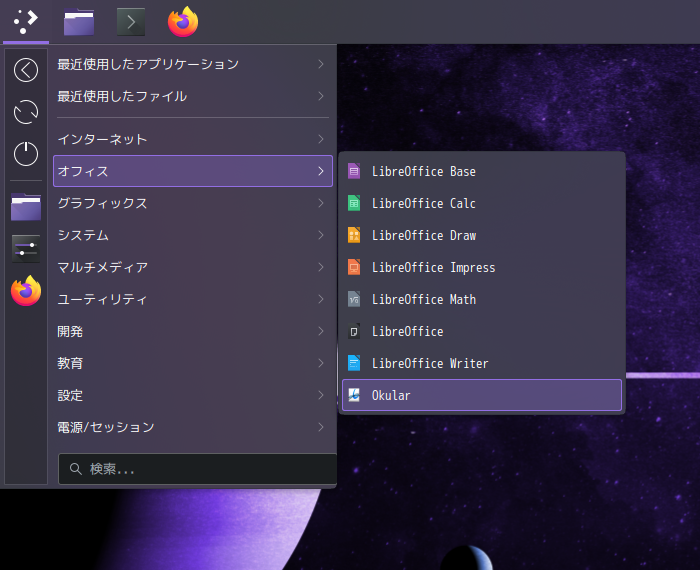The image size is (700, 570).
Task: Open the 設定 category
Action: pyautogui.click(x=193, y=395)
